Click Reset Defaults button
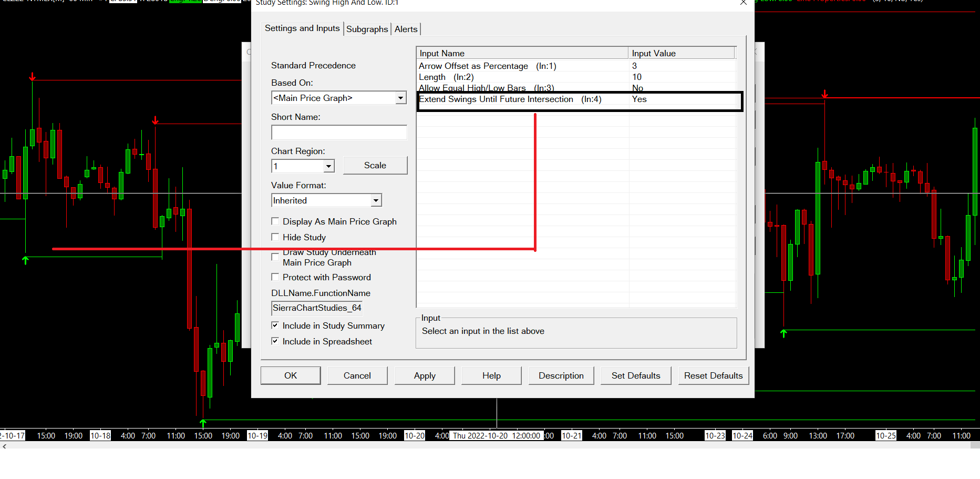The width and height of the screenshot is (980, 479). click(x=714, y=375)
